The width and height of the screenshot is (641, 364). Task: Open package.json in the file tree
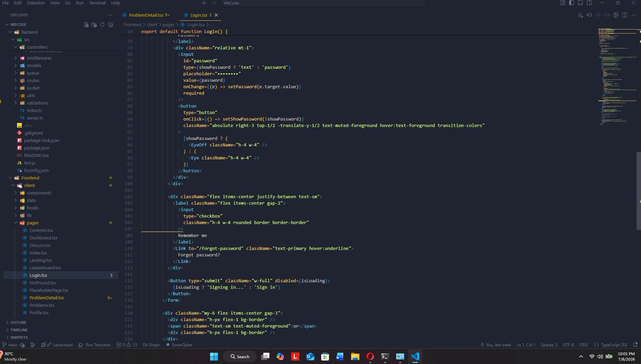[x=36, y=148]
